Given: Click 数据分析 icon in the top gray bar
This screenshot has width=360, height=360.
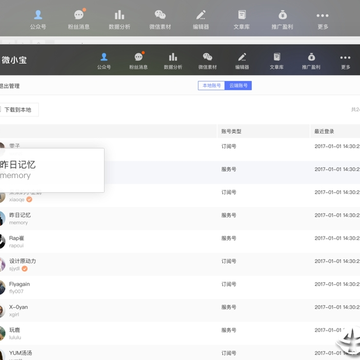Looking at the screenshot, I should [119, 15].
